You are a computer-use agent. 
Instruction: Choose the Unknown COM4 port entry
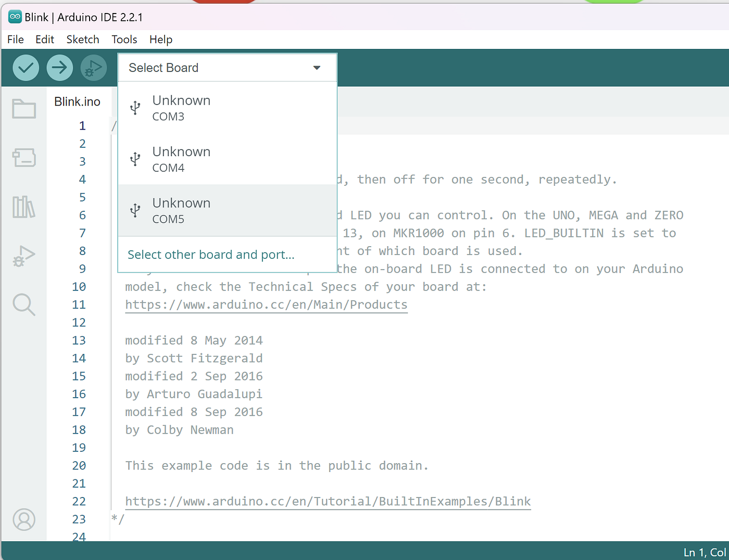click(x=228, y=159)
